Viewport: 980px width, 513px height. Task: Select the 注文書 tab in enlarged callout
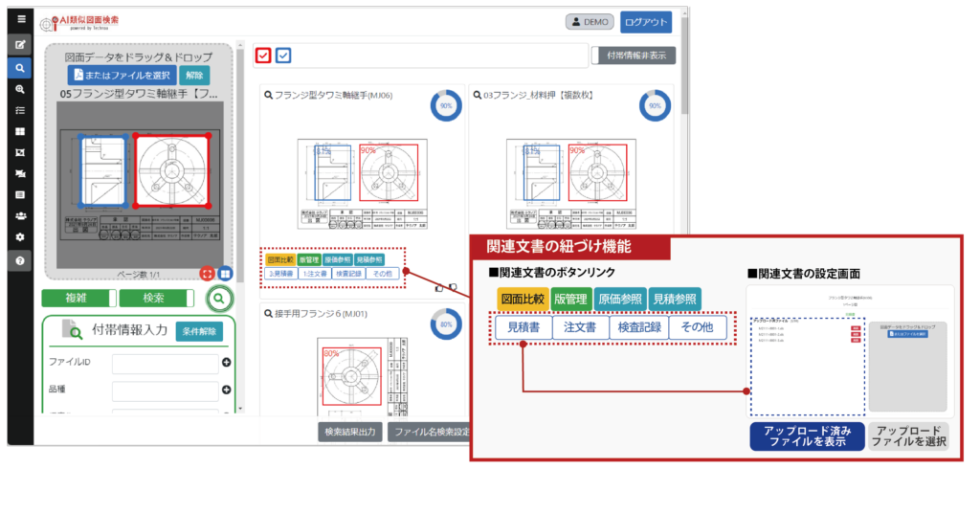[581, 327]
